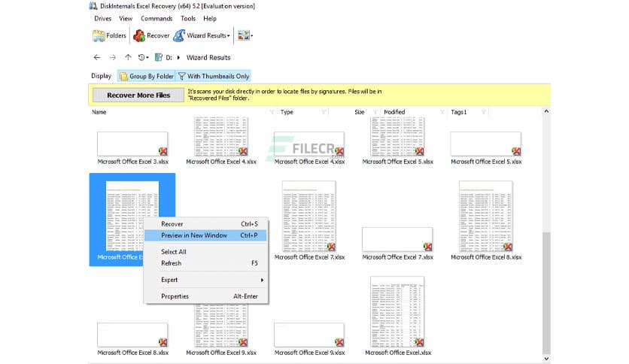Select blank Microsoft Office Excel 7.xlsx thumbnail
The image size is (629, 364).
pos(397,240)
